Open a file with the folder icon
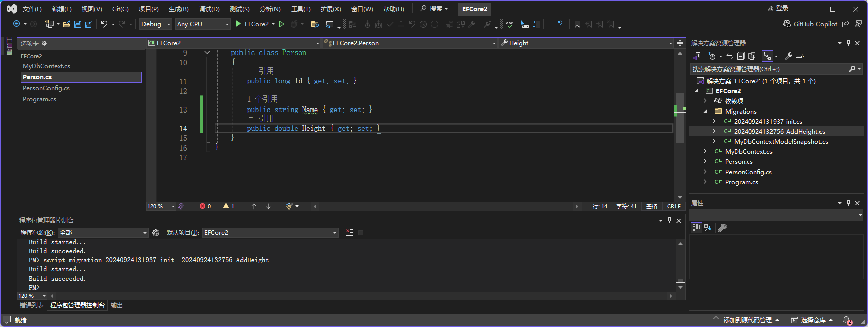The height and width of the screenshot is (327, 868). (66, 24)
